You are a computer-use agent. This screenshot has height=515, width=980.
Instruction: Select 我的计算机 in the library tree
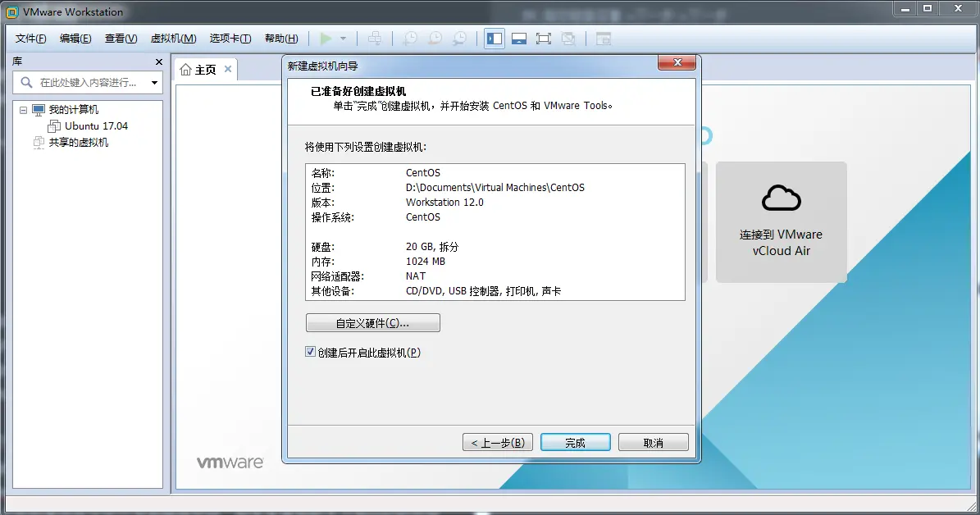tap(74, 110)
